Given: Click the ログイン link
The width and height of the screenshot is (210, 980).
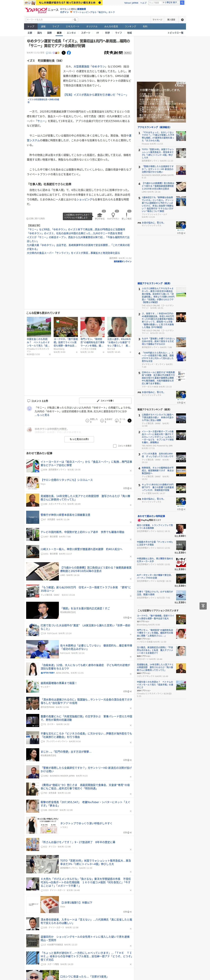Looking at the screenshot, I should tap(64, 12).
